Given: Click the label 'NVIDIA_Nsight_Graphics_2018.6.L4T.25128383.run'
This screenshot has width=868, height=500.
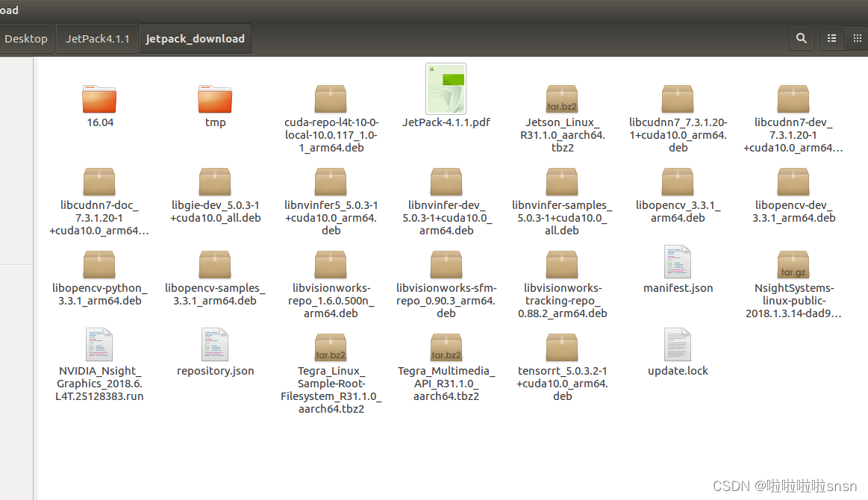Looking at the screenshot, I should pyautogui.click(x=100, y=383).
